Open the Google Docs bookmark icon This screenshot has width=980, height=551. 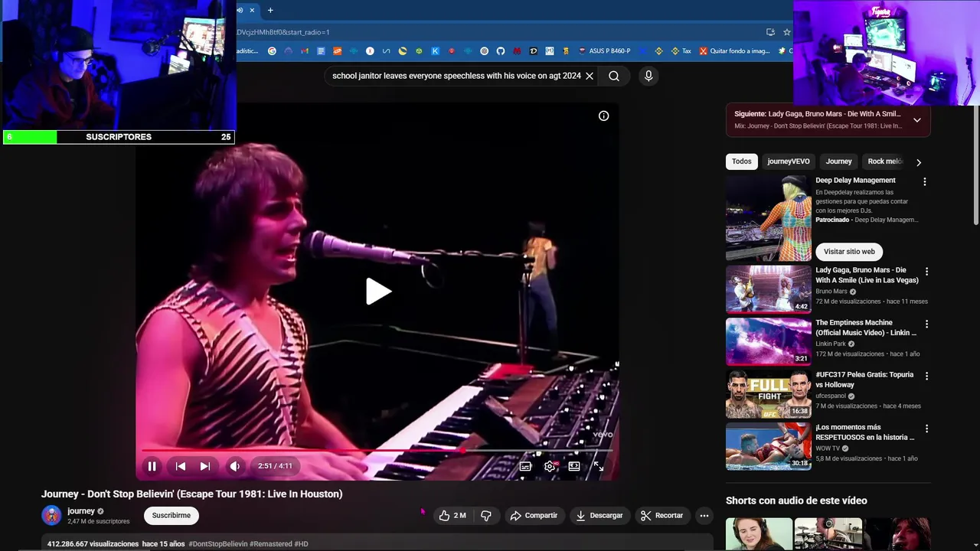click(x=321, y=51)
